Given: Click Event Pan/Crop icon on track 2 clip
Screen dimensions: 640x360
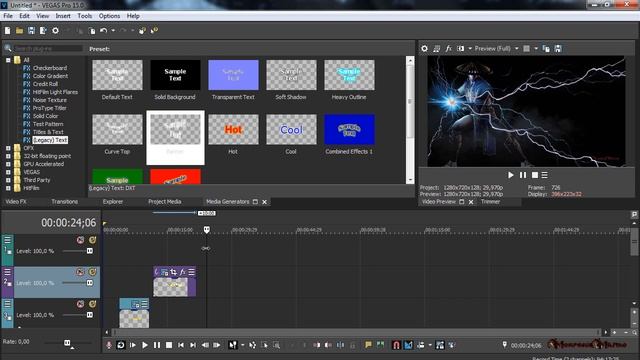Looking at the screenshot, I should 174,272.
